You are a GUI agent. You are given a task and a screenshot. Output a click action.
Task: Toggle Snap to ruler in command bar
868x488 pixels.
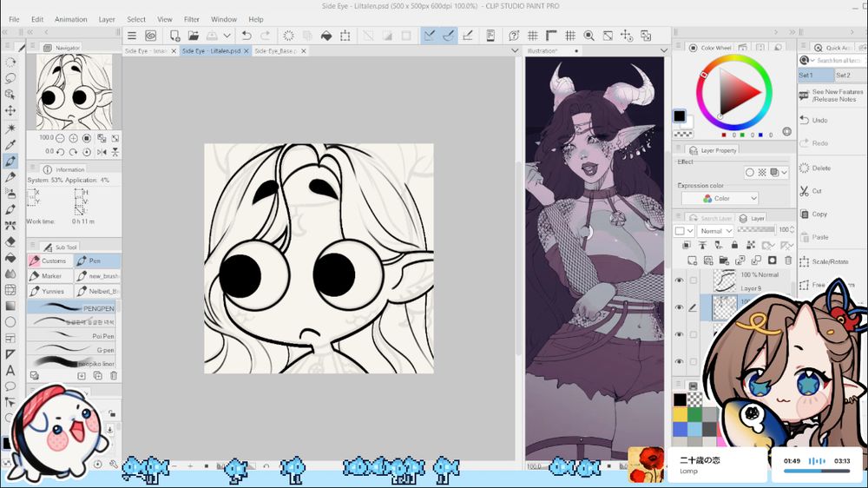[429, 36]
